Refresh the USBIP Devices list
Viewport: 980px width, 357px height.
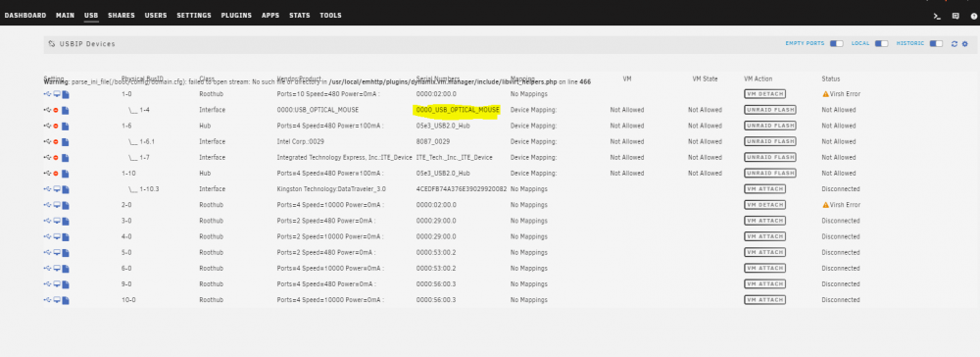(x=955, y=44)
